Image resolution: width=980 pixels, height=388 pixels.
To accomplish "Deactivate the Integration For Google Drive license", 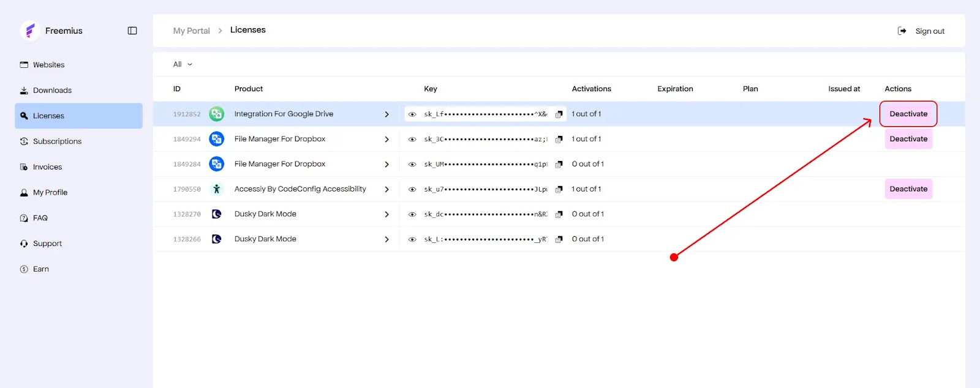I will (908, 114).
